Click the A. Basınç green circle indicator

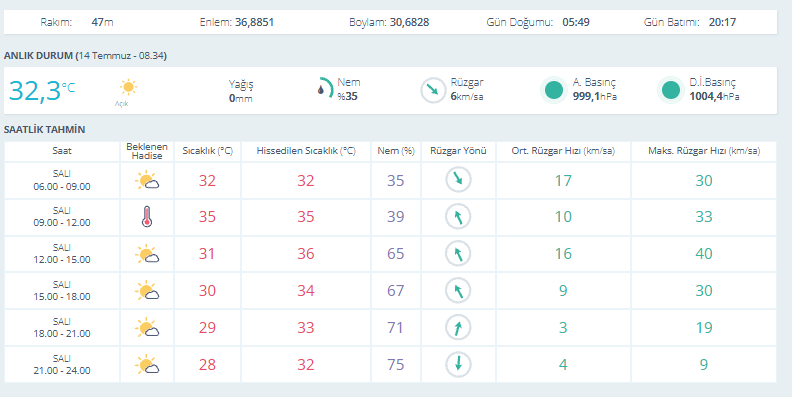tap(554, 90)
